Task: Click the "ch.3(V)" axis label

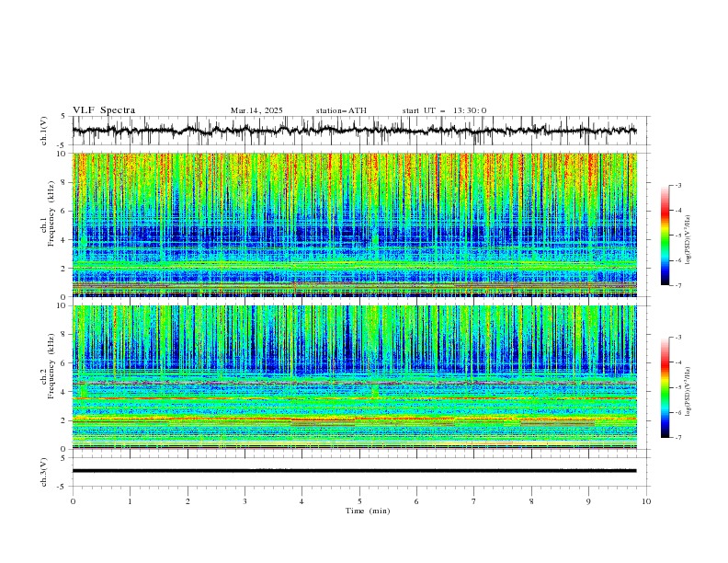Action: pyautogui.click(x=44, y=472)
